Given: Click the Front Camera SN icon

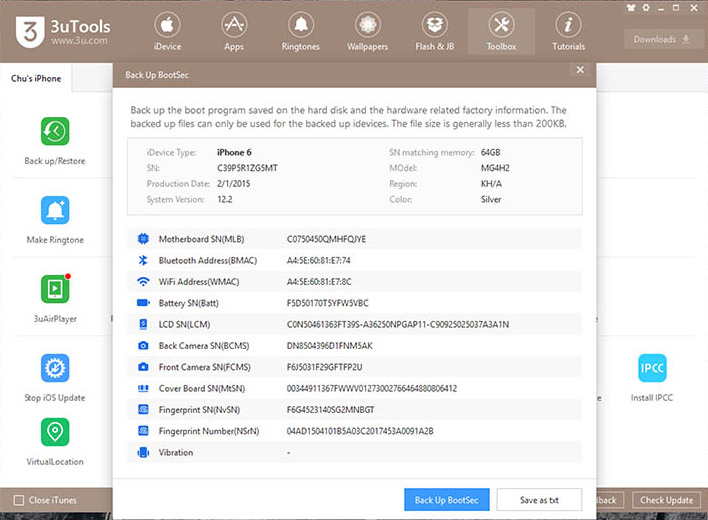Looking at the screenshot, I should coord(143,367).
